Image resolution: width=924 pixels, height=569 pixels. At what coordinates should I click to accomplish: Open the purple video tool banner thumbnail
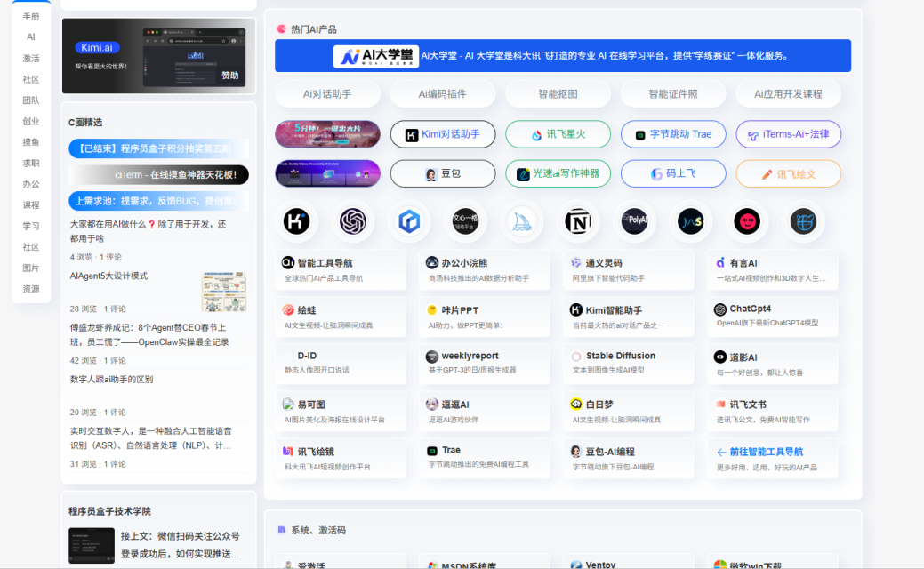pos(327,173)
